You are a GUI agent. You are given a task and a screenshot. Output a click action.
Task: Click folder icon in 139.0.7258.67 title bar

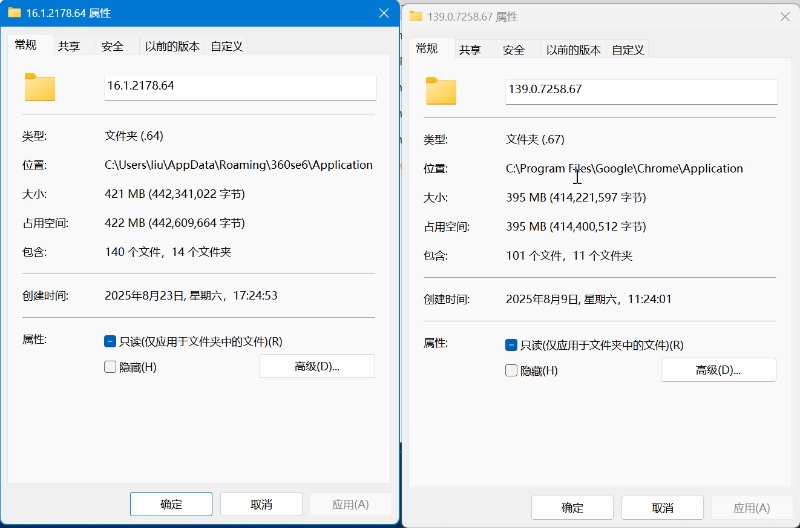click(416, 17)
